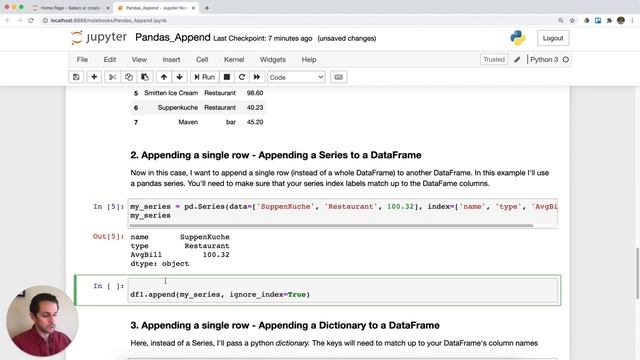Click the Maven row value 45.20
The width and height of the screenshot is (640, 360).
(255, 122)
